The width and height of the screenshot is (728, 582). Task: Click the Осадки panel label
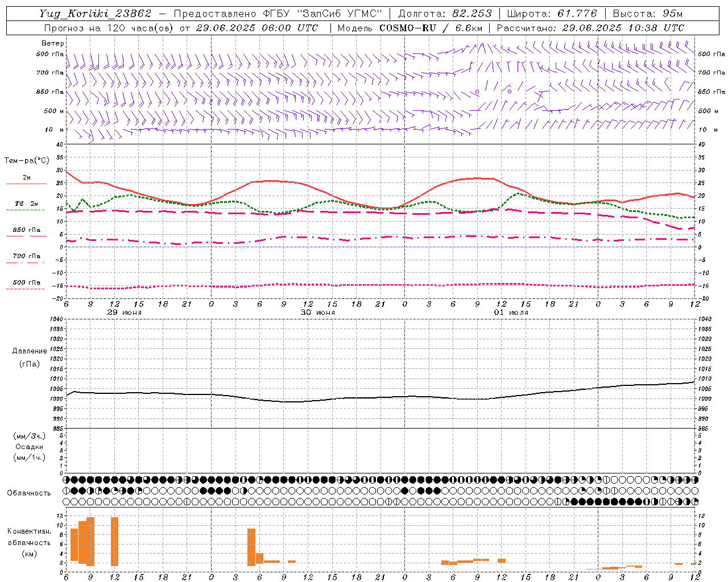click(x=30, y=447)
